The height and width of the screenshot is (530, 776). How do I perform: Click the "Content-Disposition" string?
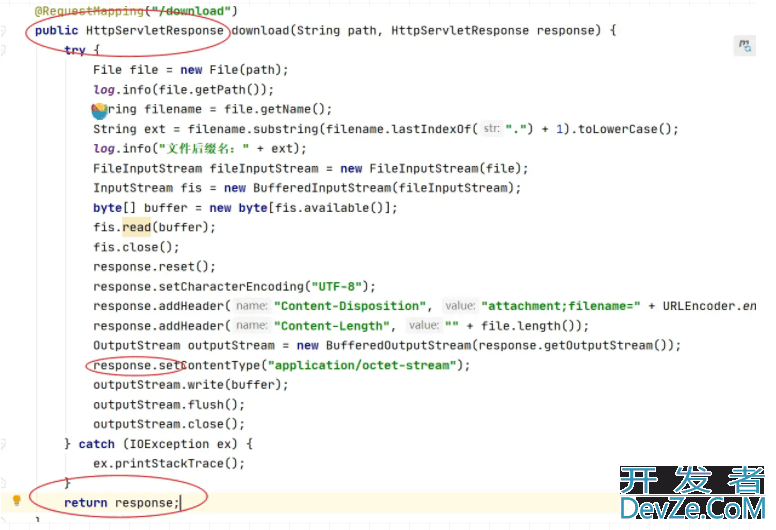tap(350, 306)
